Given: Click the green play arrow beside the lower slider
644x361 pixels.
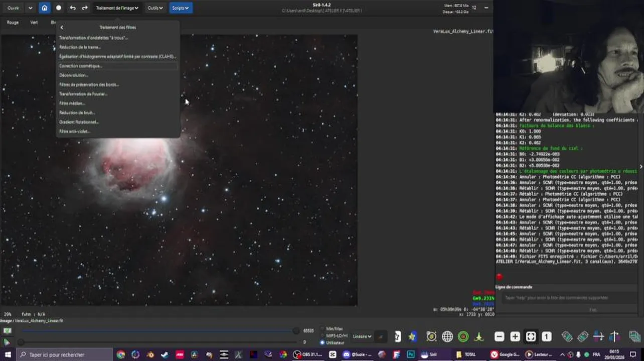Looking at the screenshot, I should click(x=7, y=342).
